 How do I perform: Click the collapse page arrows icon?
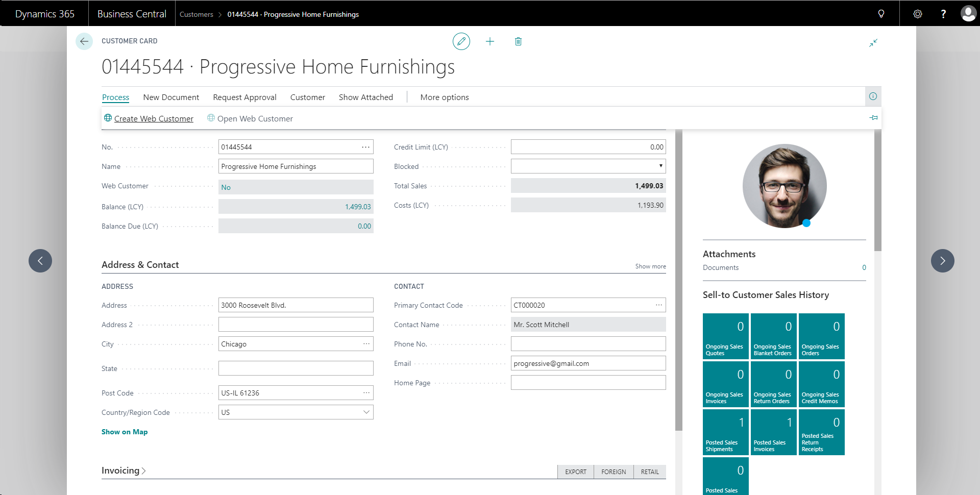coord(873,43)
